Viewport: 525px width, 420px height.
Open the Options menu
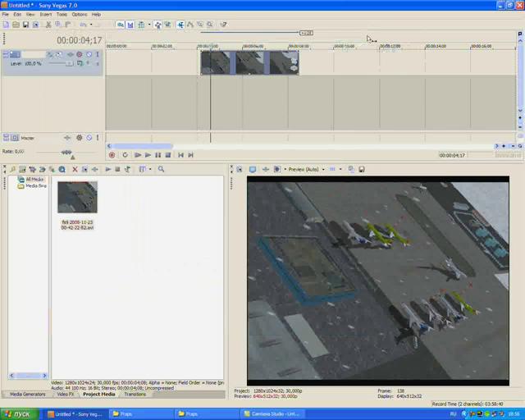pos(80,15)
